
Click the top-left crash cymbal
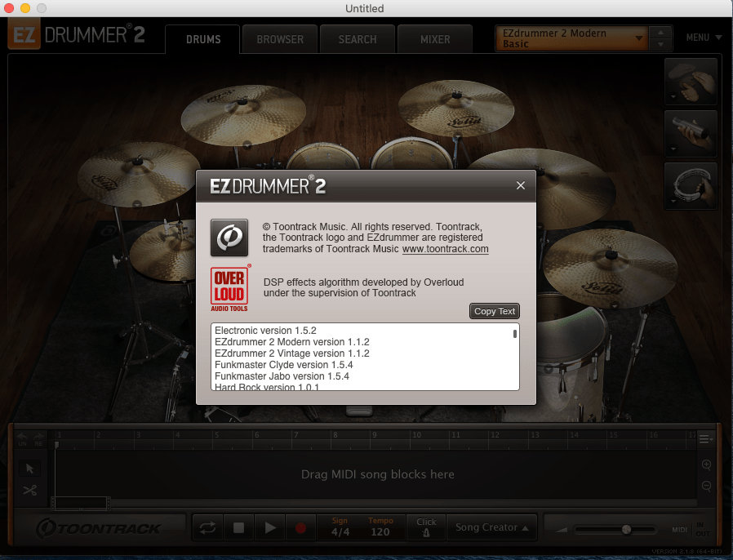243,114
